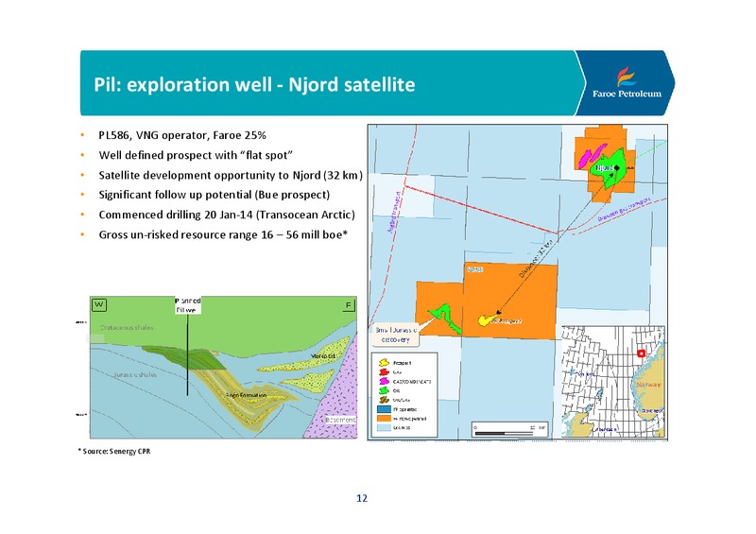Image resolution: width=756 pixels, height=534 pixels.
Task: Click the Faroe Petroleum flame logo
Action: 627,77
